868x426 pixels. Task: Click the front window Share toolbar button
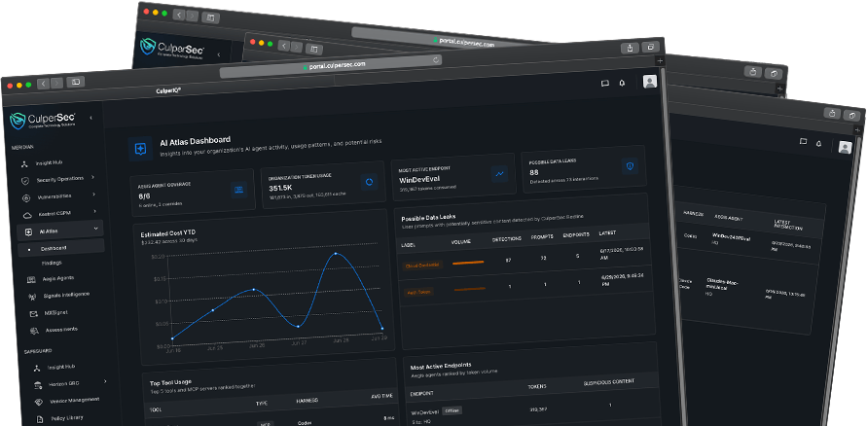point(630,48)
